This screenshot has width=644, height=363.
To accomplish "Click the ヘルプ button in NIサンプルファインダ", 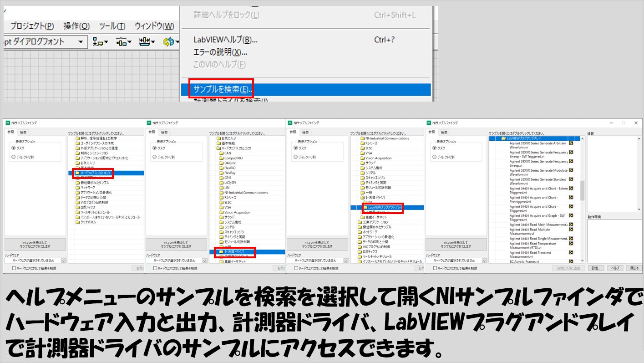I will pos(615,268).
